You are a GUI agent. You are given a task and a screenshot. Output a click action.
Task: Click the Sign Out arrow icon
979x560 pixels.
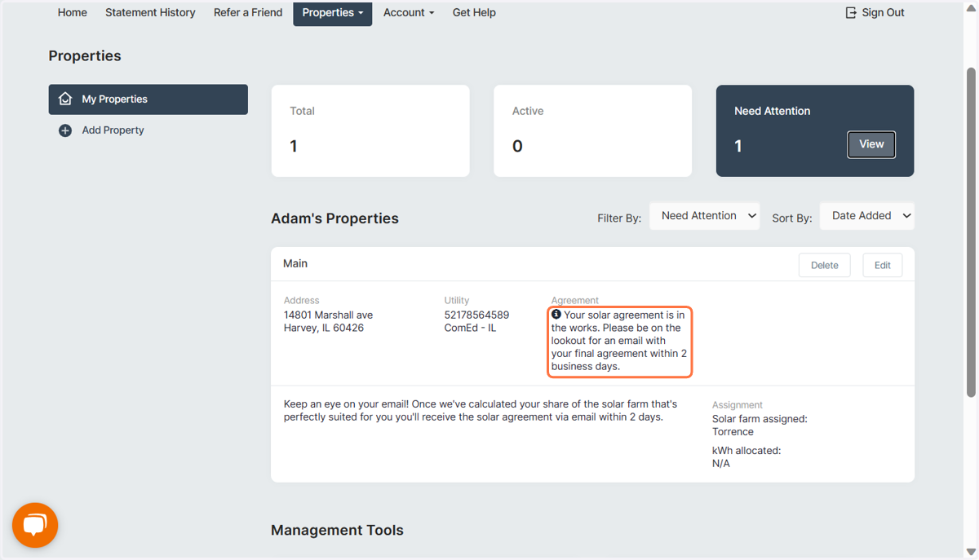(851, 12)
